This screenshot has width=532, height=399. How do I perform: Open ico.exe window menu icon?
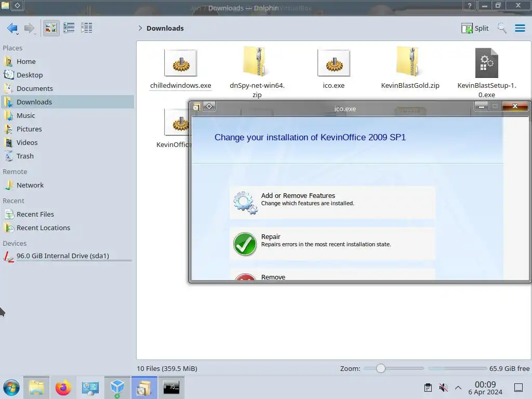click(196, 107)
